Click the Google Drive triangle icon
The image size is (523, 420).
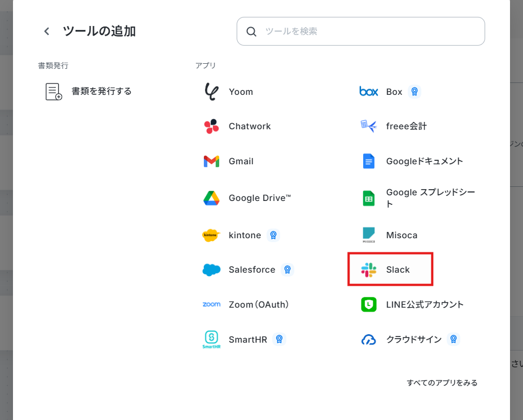click(x=211, y=198)
